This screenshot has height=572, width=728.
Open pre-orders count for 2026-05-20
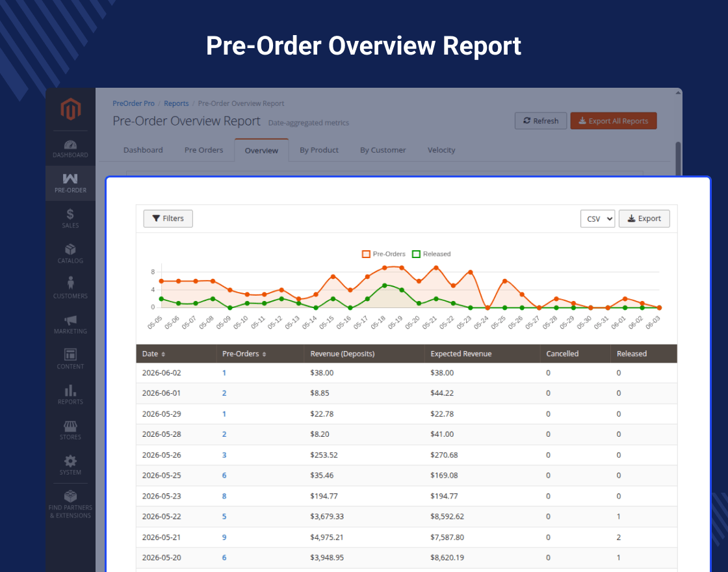(224, 558)
